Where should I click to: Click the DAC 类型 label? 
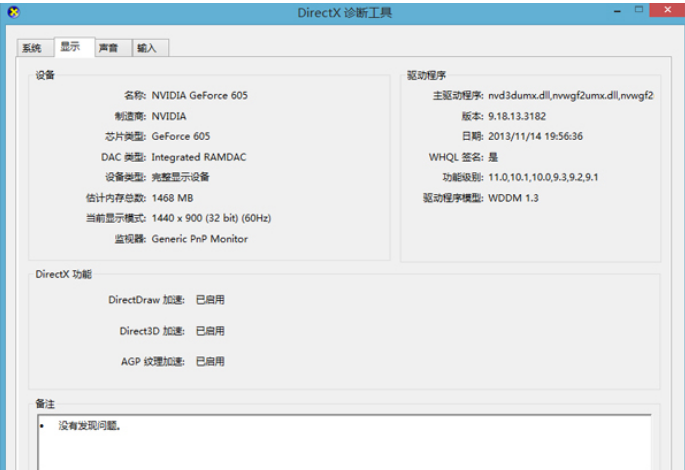pos(123,157)
